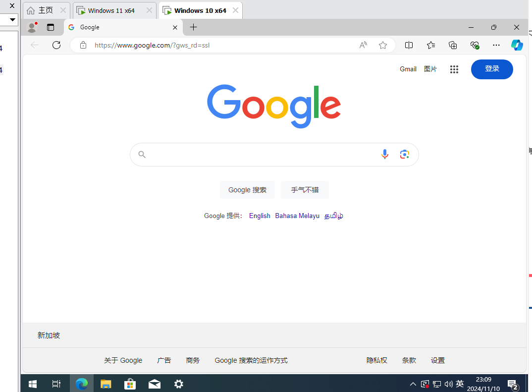The image size is (532, 392).
Task: Open Edge Copilot sidebar icon
Action: pyautogui.click(x=517, y=45)
